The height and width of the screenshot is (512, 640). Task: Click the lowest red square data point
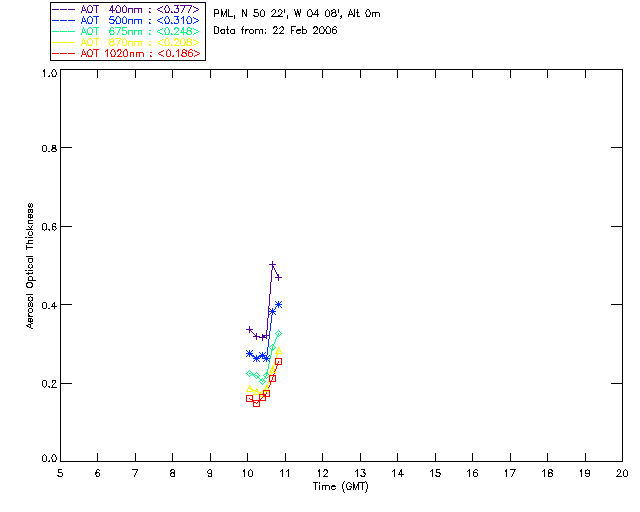pos(256,403)
